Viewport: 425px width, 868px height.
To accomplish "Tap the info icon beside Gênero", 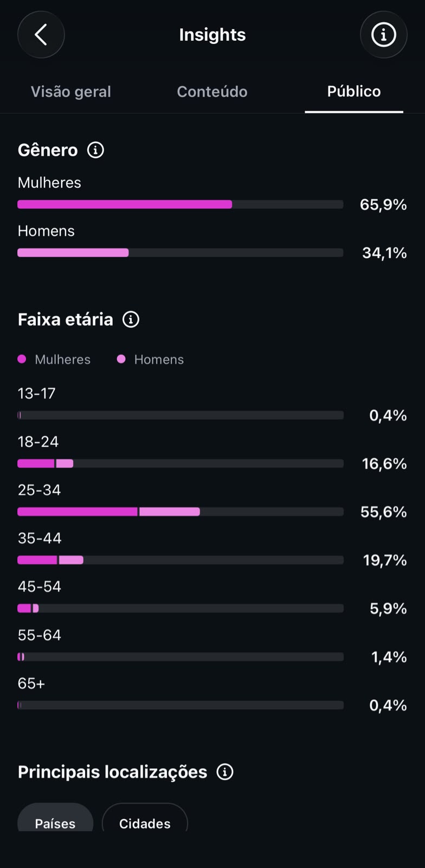I will pyautogui.click(x=96, y=150).
